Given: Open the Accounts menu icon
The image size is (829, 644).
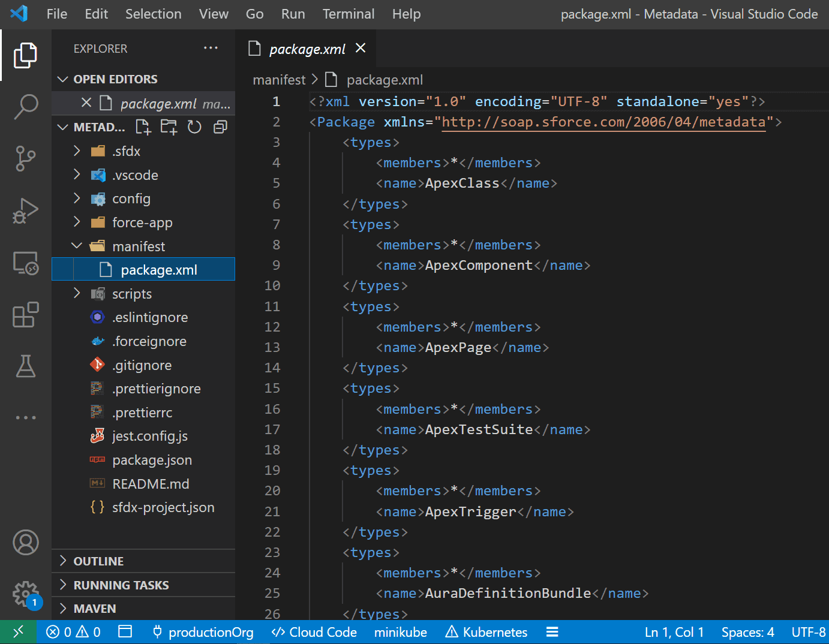Looking at the screenshot, I should coord(25,542).
